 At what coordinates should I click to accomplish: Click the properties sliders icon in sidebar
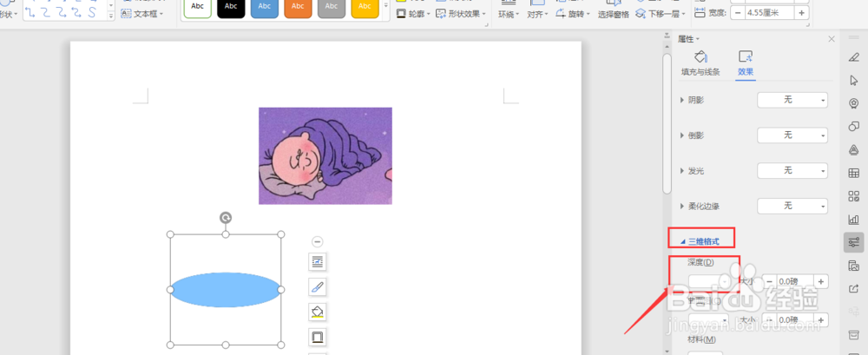[853, 242]
